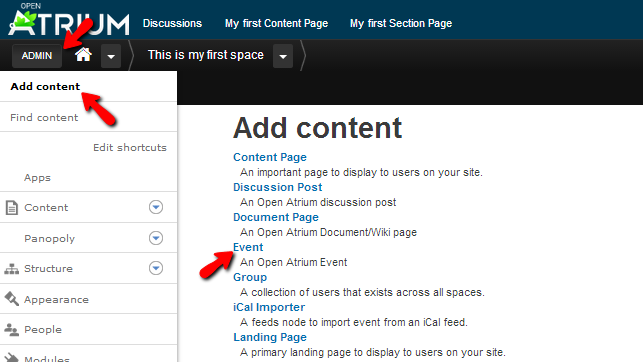Click the Open Atrium logo
Screen dimensions: 643x362
[x=69, y=19]
